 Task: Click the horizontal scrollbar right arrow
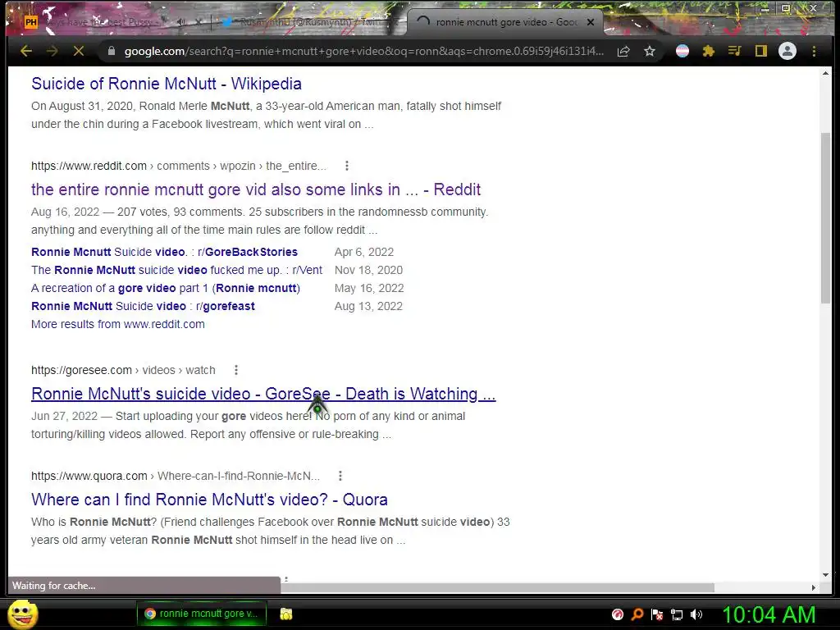(813, 587)
